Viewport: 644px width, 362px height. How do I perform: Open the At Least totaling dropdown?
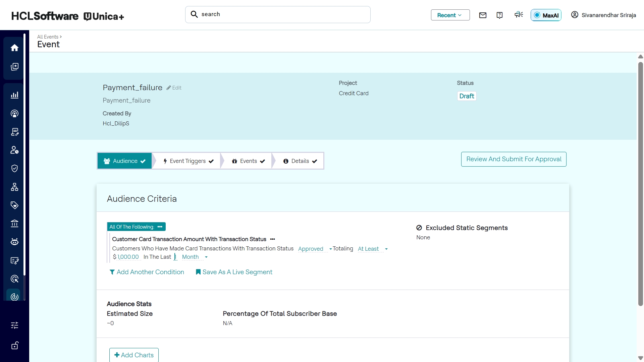click(372, 249)
